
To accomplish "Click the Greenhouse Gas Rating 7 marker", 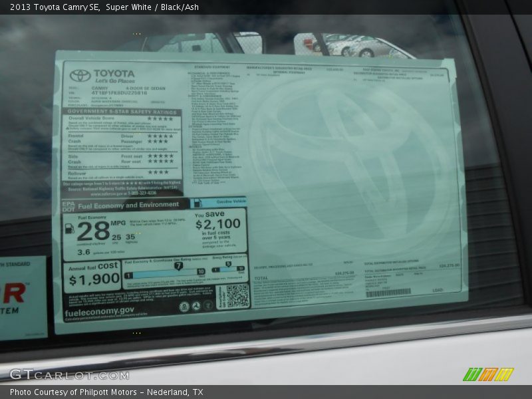I will tap(178, 266).
